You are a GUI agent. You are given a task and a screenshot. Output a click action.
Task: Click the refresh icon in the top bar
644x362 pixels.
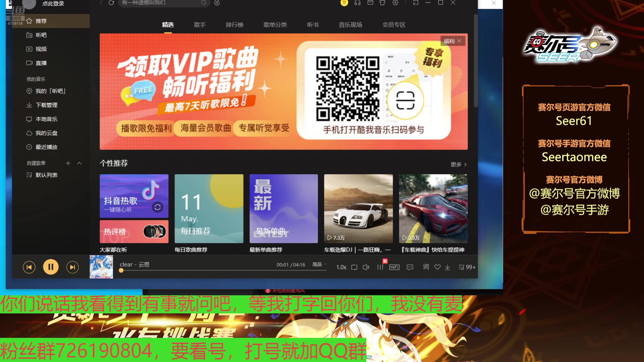pyautogui.click(x=111, y=3)
